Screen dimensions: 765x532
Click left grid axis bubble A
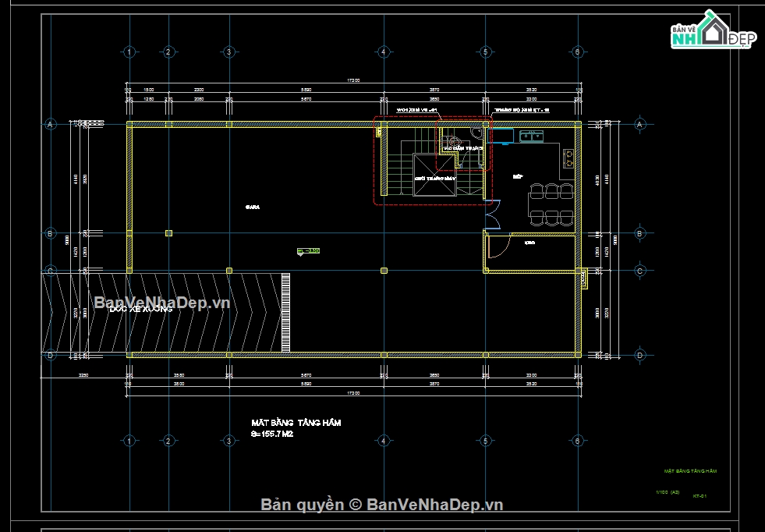51,124
